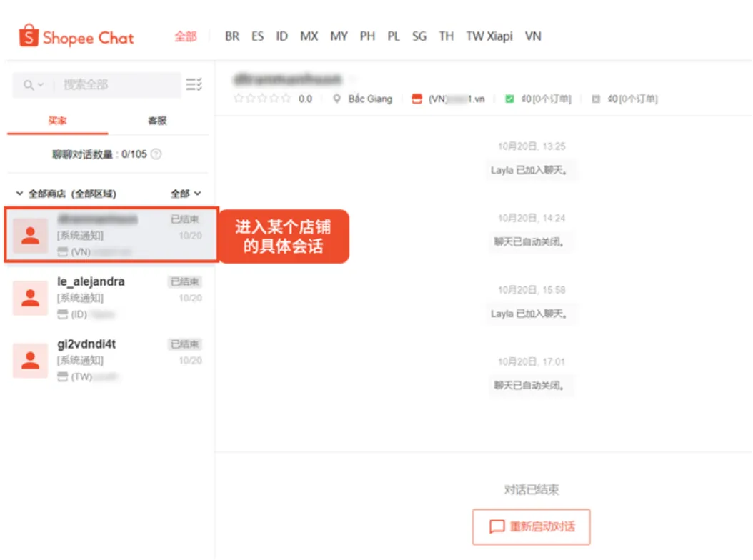Collapse the 全部商店 (全部区域) group

click(19, 193)
